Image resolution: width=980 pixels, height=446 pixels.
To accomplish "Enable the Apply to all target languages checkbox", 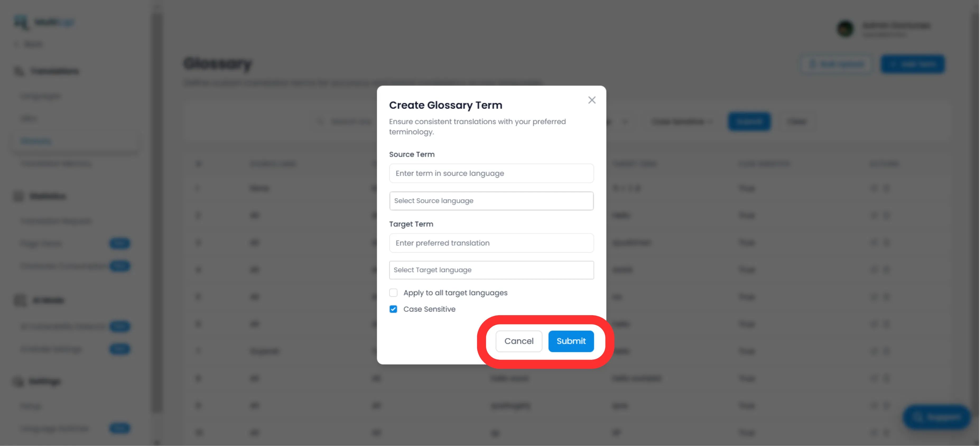I will pyautogui.click(x=394, y=292).
